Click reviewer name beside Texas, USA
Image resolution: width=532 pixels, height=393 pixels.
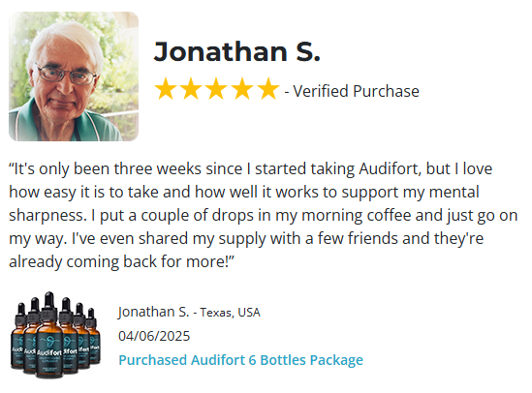coord(153,312)
